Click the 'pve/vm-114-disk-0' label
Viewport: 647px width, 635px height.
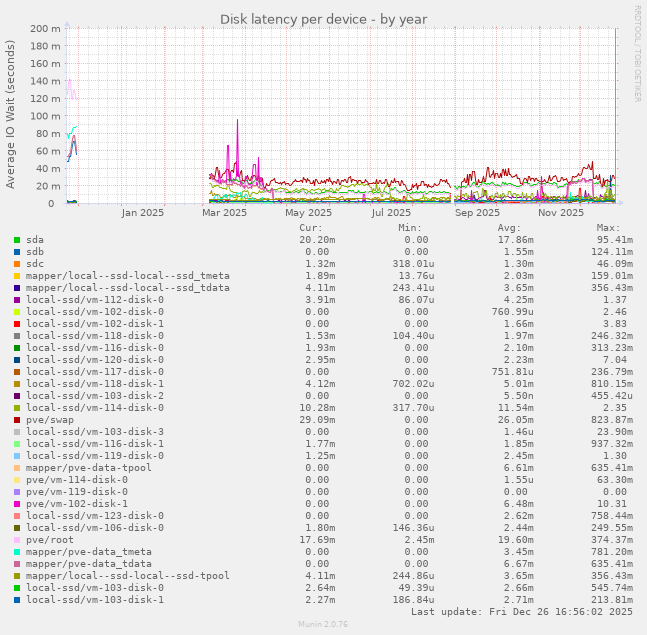tap(77, 479)
